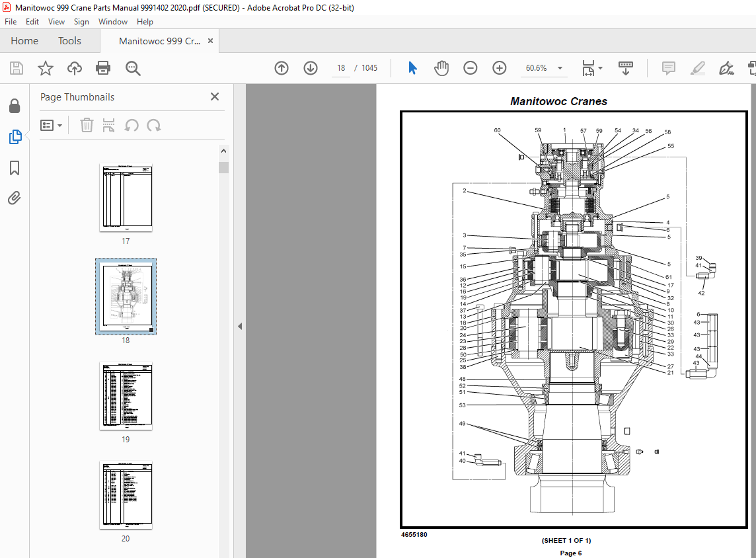The width and height of the screenshot is (756, 558).
Task: Open thumbnail panel Print Pages icon
Action: (108, 126)
